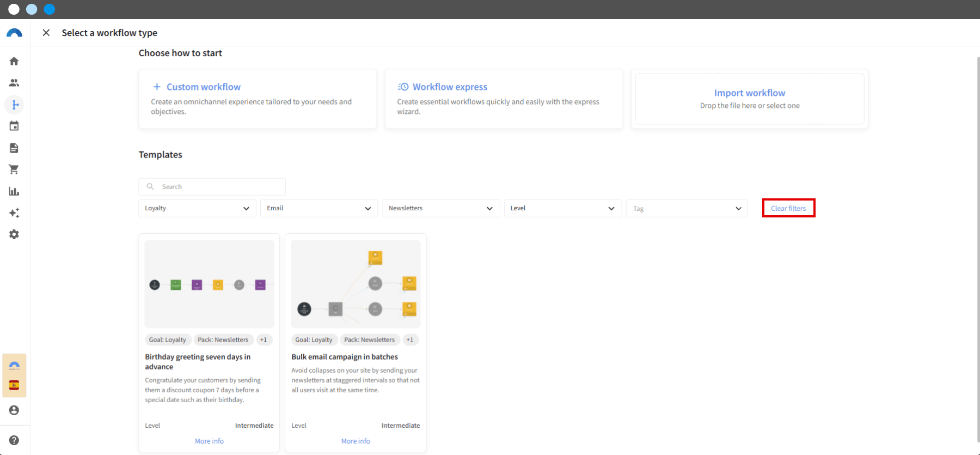
Task: Expand the Loyalty goal filter dropdown
Action: pyautogui.click(x=197, y=208)
